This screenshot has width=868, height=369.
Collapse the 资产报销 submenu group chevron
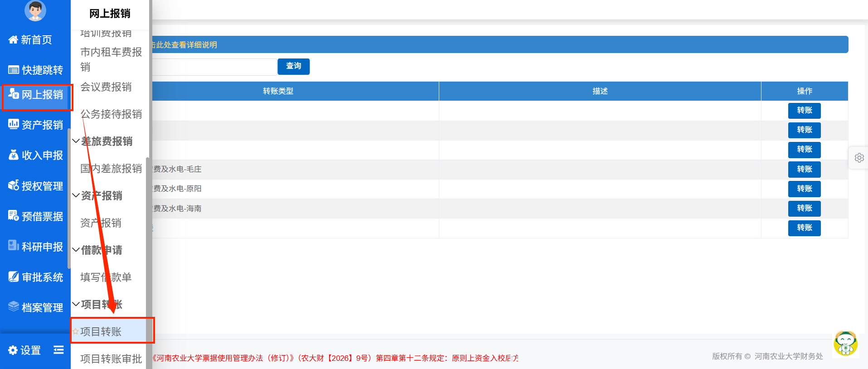[x=76, y=195]
